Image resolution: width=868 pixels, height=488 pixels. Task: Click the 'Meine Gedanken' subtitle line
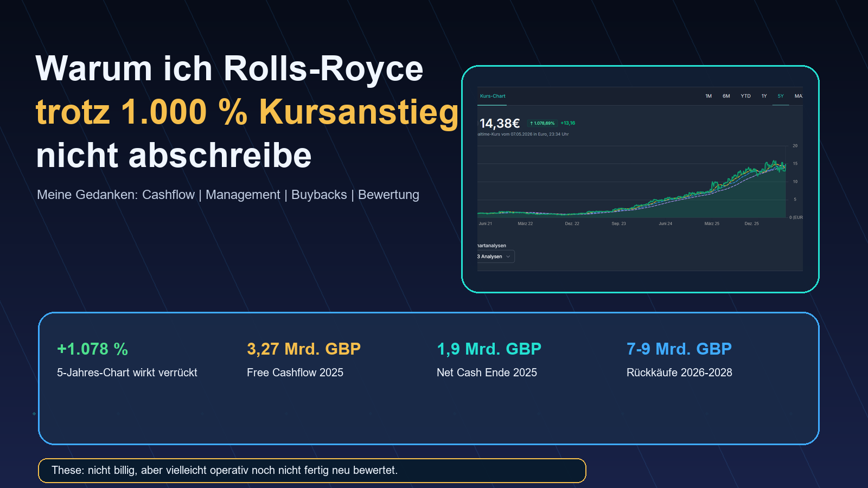click(228, 195)
